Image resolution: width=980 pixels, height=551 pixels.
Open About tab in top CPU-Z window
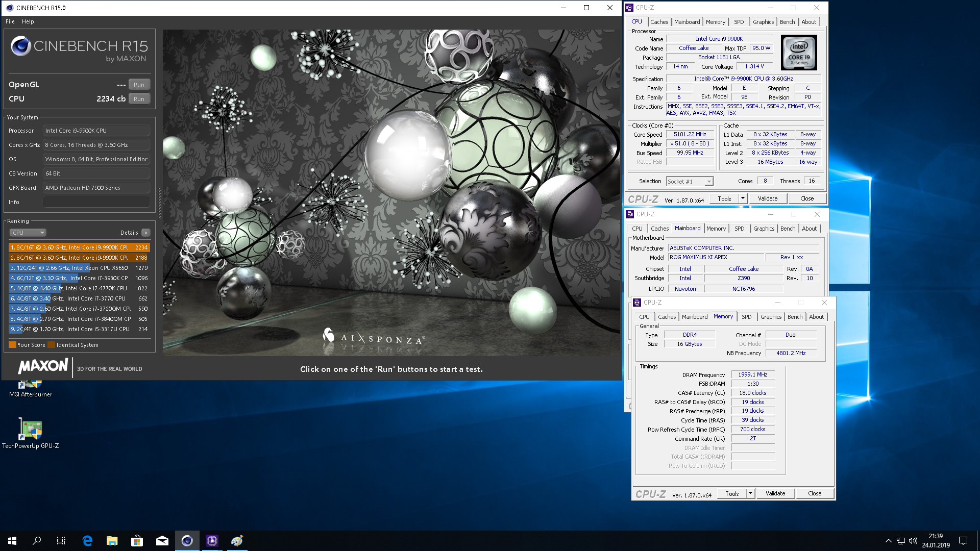click(809, 22)
